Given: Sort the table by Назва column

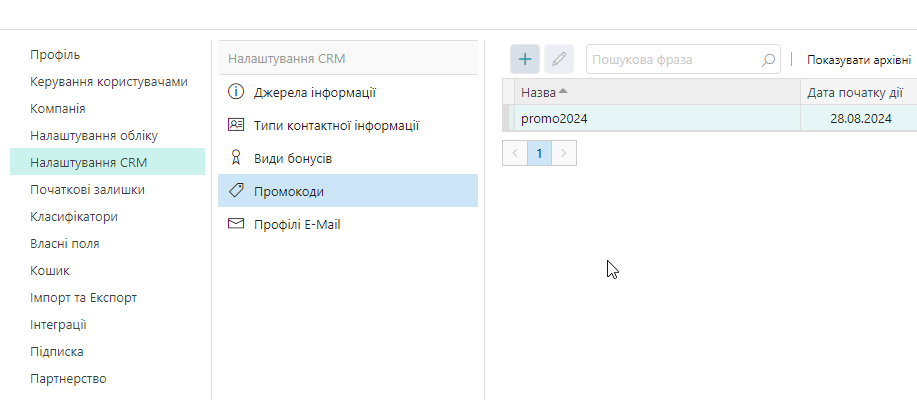Looking at the screenshot, I should (540, 93).
